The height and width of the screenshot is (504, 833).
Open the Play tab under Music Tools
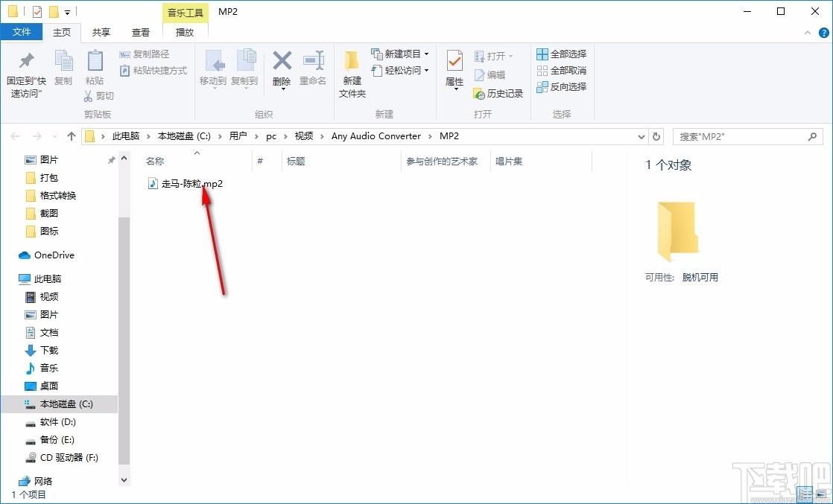(x=185, y=33)
